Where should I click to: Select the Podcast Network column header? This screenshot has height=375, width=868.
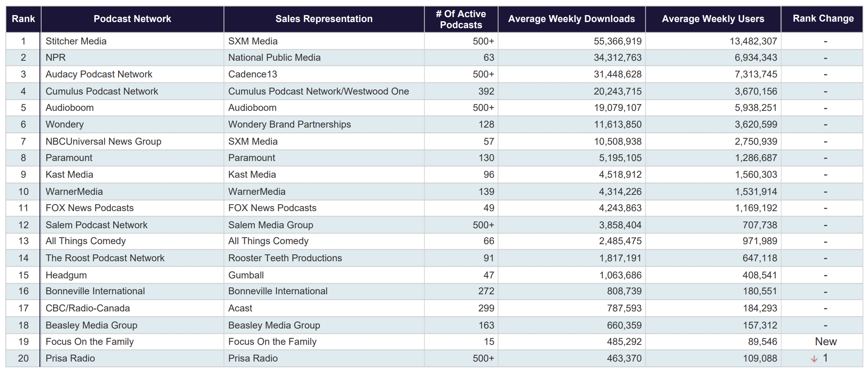tap(132, 19)
